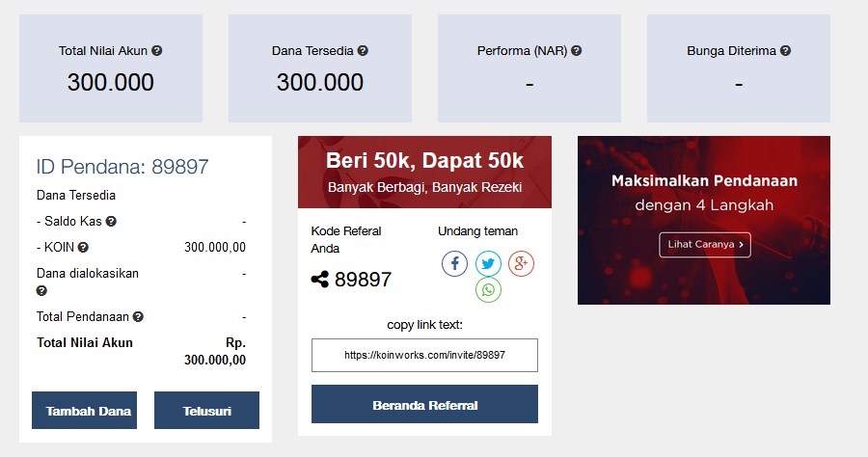Share referral via Facebook icon

click(x=454, y=263)
